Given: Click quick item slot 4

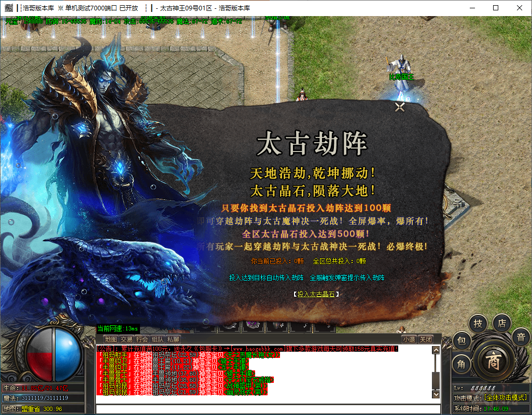Looking at the screenshot, I should pos(277,326).
